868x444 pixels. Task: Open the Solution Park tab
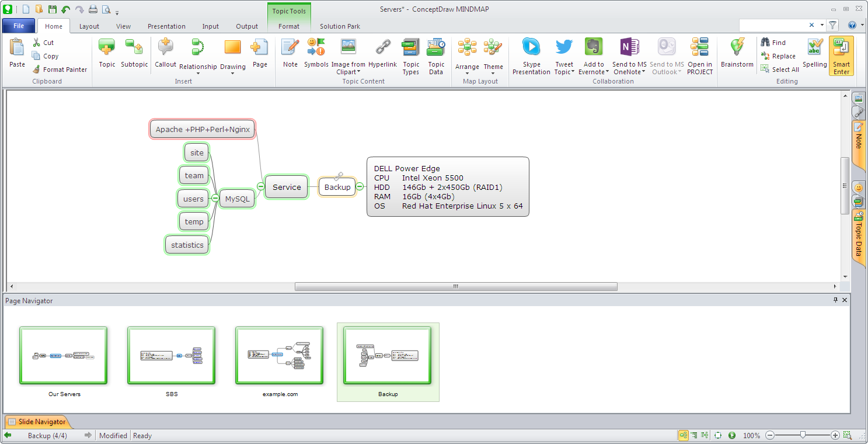pos(340,26)
